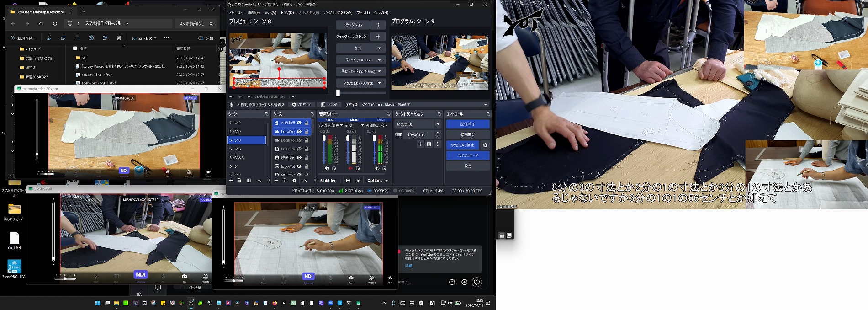Add a new scene with the plus icon

coord(231,181)
